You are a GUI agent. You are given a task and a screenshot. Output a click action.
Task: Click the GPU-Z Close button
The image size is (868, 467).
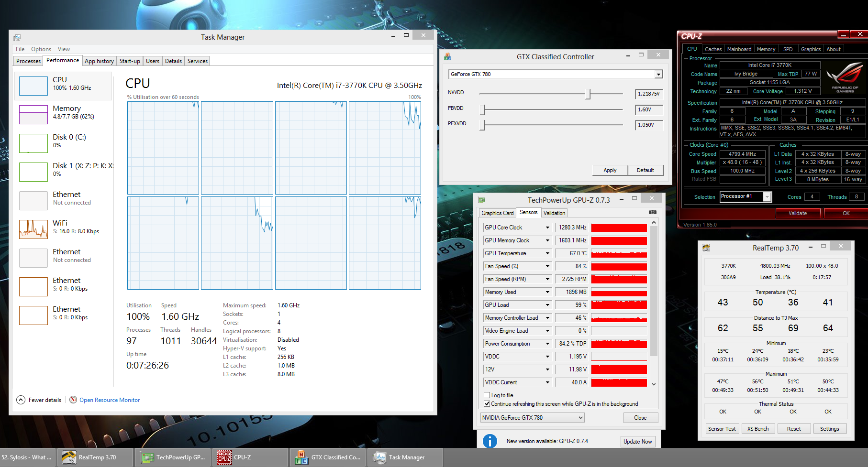tap(640, 418)
